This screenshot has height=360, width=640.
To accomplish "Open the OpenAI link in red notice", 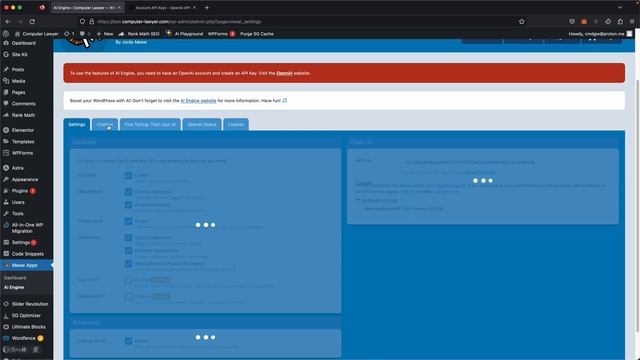I will click(284, 73).
